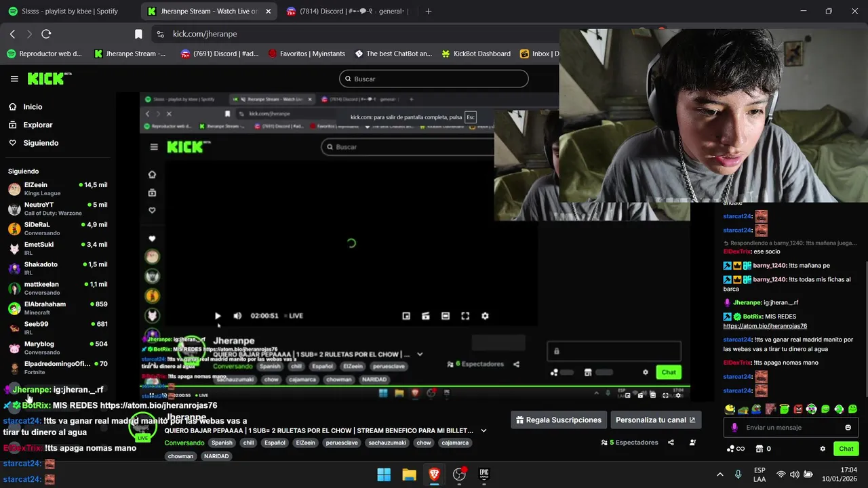Click the bookmark icon beside the address bar
This screenshot has height=488, width=868.
click(x=138, y=34)
